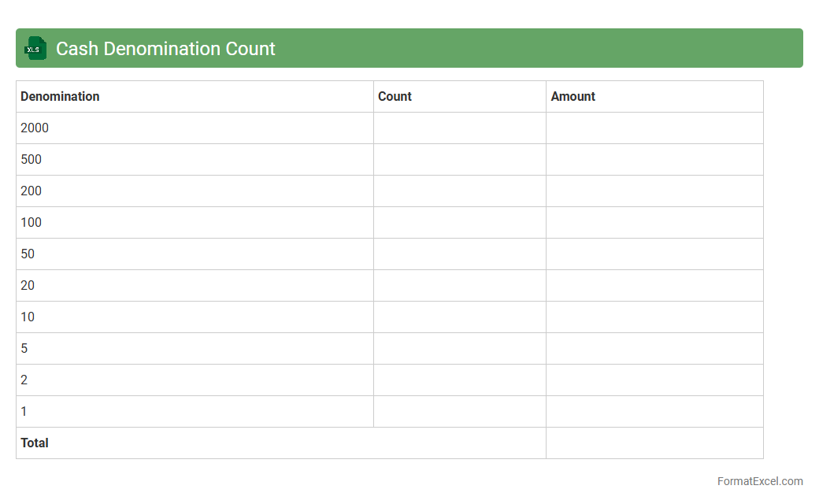Select the Total row label

[x=35, y=443]
